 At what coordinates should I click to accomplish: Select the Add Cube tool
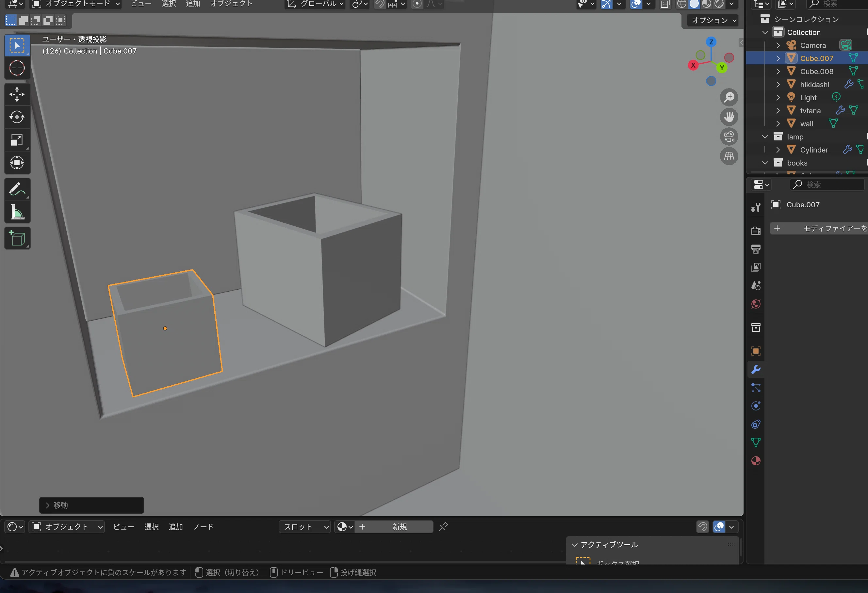[17, 238]
